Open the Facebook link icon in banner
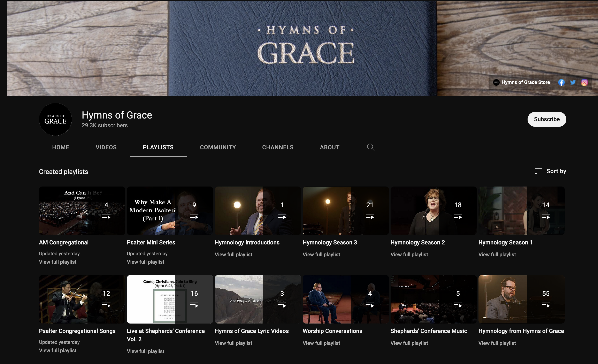The height and width of the screenshot is (364, 598). click(x=561, y=82)
